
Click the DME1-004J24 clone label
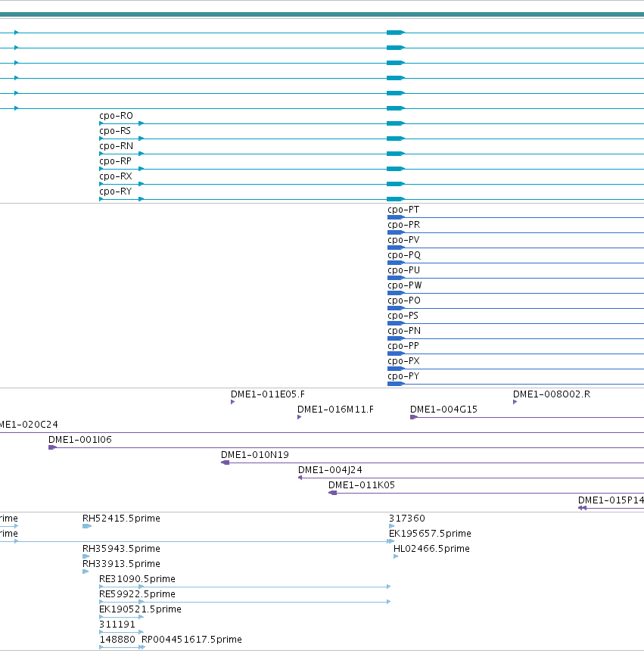pyautogui.click(x=330, y=470)
